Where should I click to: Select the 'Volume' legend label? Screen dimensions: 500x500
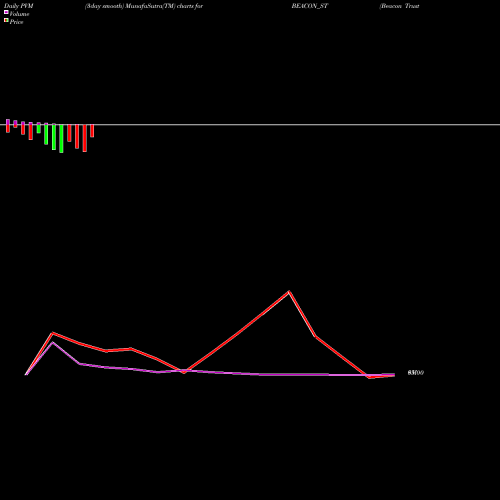[19, 14]
